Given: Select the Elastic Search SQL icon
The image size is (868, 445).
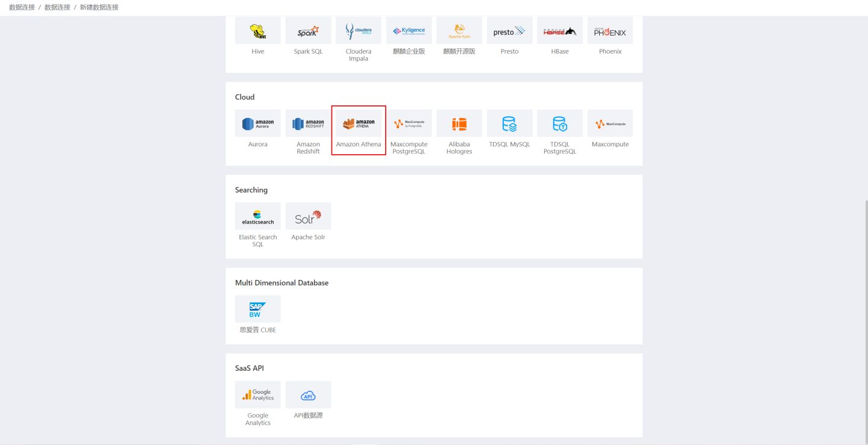Looking at the screenshot, I should tap(258, 216).
